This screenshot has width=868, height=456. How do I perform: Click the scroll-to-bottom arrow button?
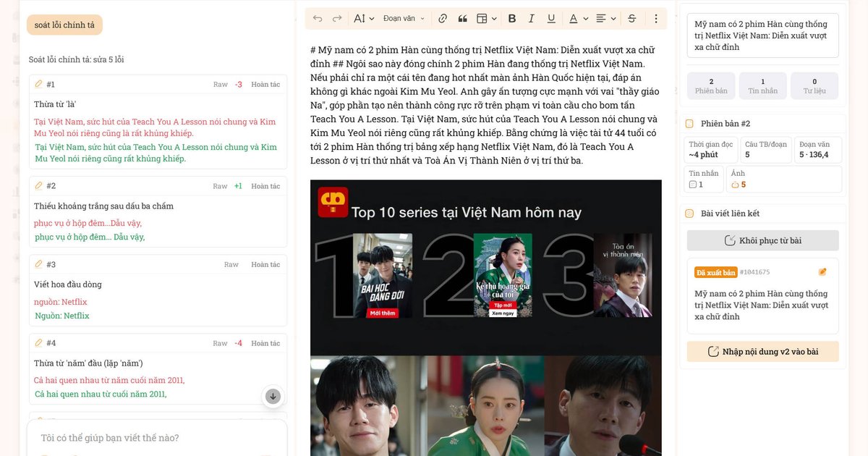tap(273, 396)
